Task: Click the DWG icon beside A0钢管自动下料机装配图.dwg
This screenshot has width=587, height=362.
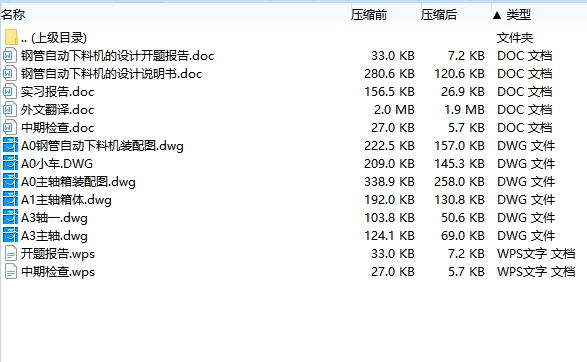Action: click(10, 146)
